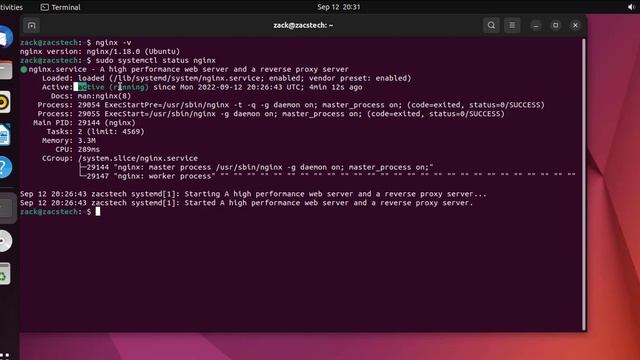Image resolution: width=640 pixels, height=360 pixels.
Task: Maximize the Terminal window
Action: [x=556, y=25]
